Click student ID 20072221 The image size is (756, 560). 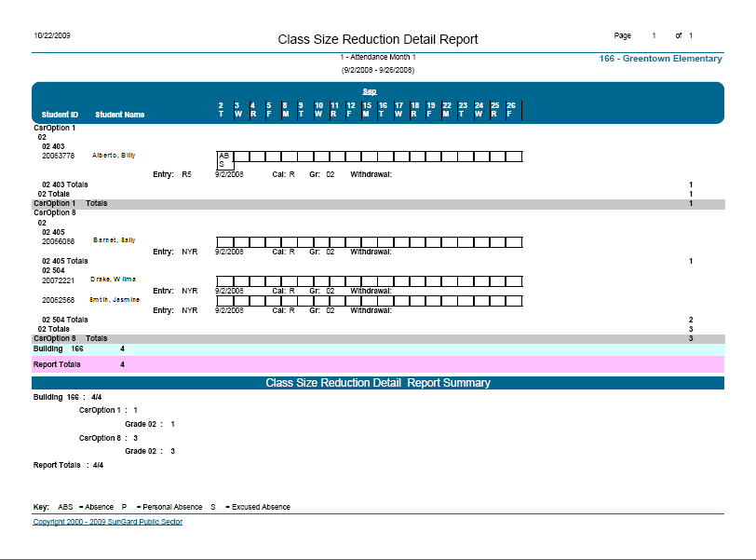[58, 280]
